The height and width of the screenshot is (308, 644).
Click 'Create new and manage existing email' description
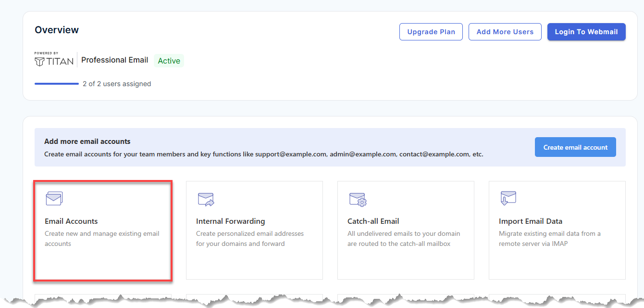click(102, 239)
